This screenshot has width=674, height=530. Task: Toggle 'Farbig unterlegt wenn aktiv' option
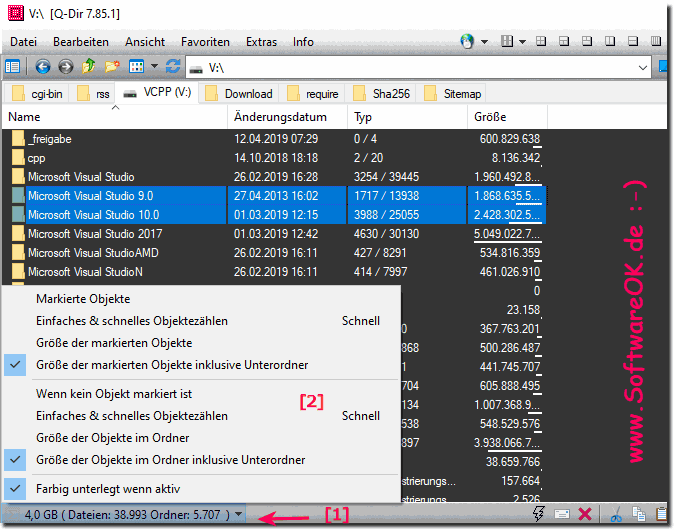108,489
